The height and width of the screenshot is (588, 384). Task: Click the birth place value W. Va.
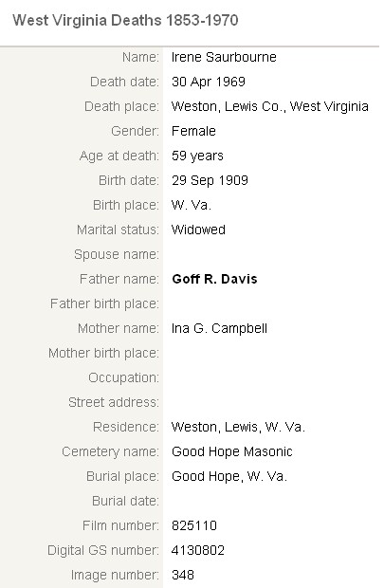(192, 205)
